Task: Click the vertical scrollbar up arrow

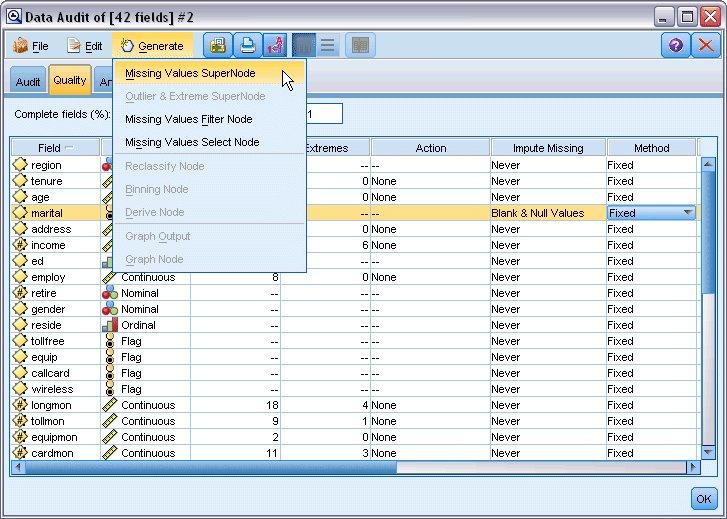Action: coord(708,164)
